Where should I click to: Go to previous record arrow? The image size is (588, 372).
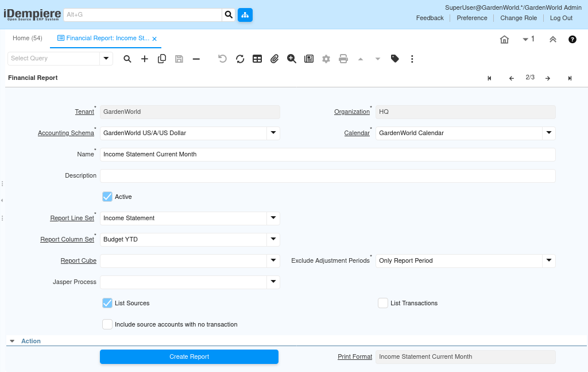512,78
